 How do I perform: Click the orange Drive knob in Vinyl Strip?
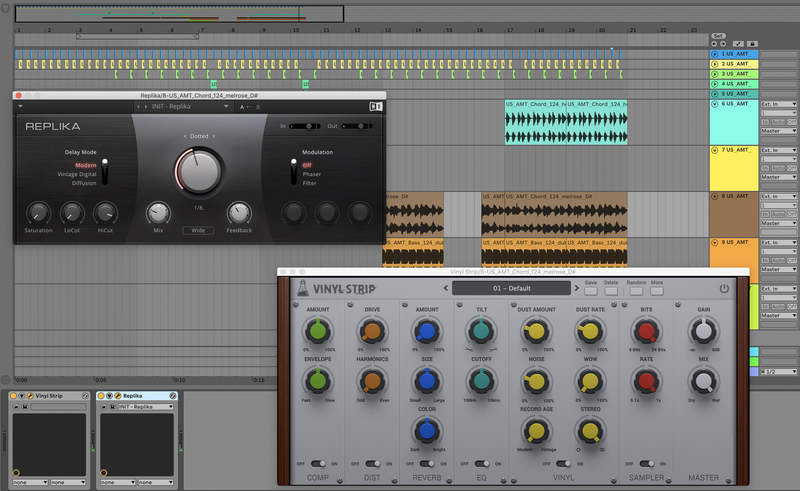pos(372,331)
